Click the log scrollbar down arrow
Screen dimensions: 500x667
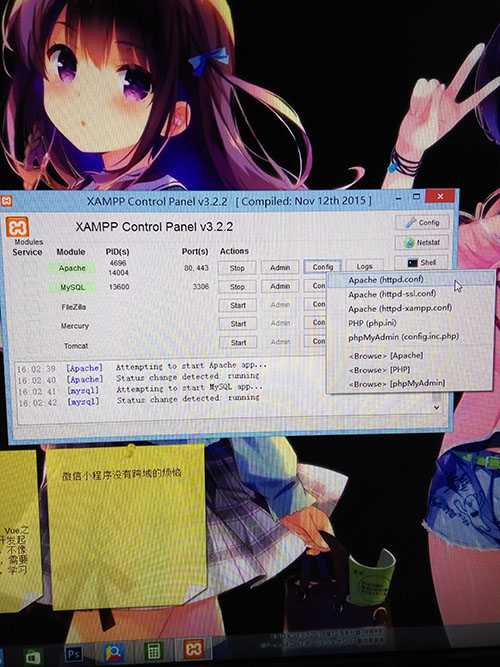tap(437, 408)
